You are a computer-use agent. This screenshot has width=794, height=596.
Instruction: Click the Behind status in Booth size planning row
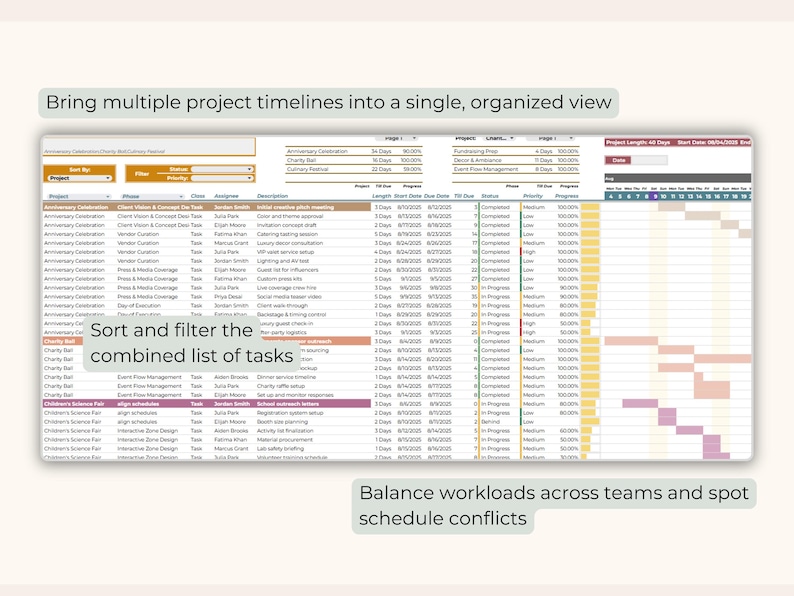490,422
